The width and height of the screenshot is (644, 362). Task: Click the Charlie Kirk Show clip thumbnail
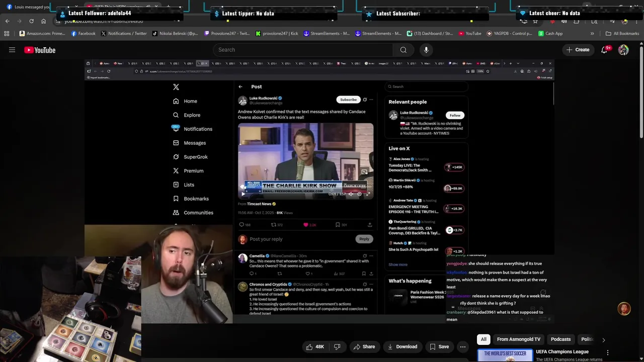tap(306, 161)
